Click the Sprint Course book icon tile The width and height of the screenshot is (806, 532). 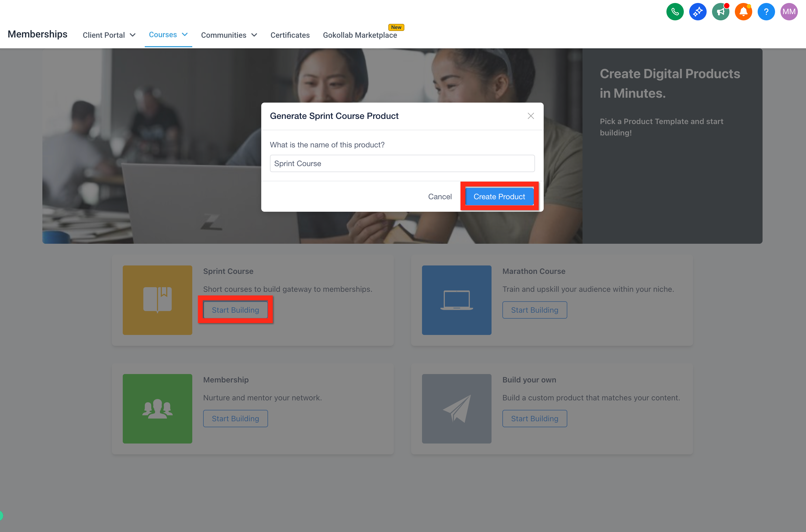tap(157, 300)
